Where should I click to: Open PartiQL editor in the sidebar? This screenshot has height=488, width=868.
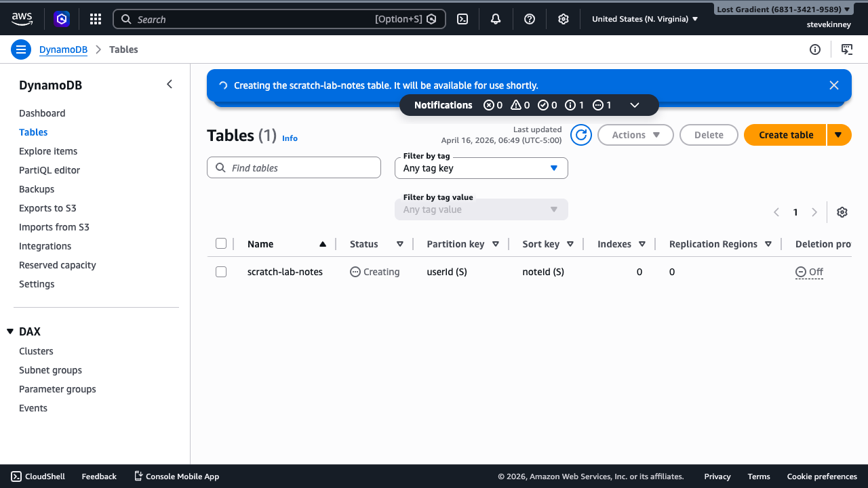[50, 170]
